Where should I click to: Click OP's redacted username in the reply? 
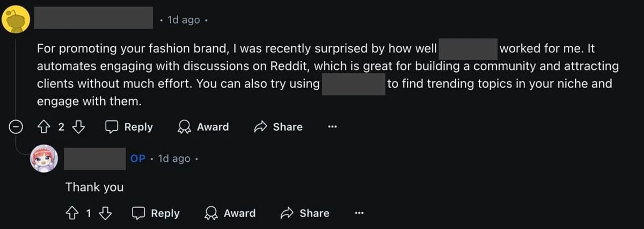(94, 159)
